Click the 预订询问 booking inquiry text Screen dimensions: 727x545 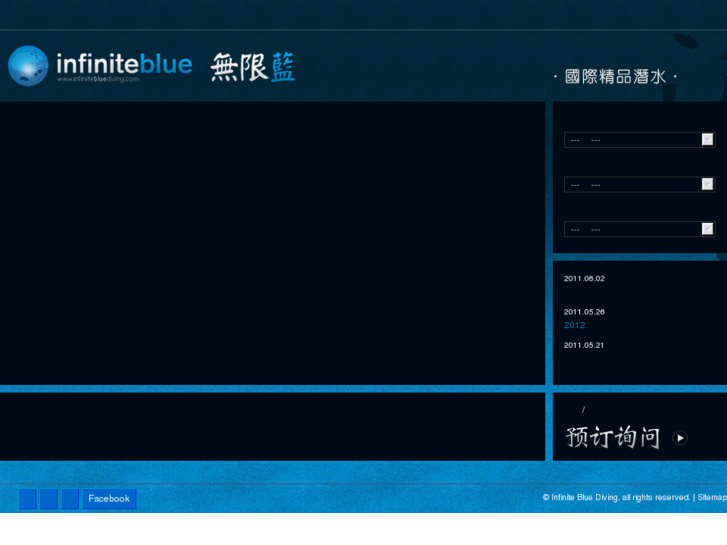coord(613,437)
